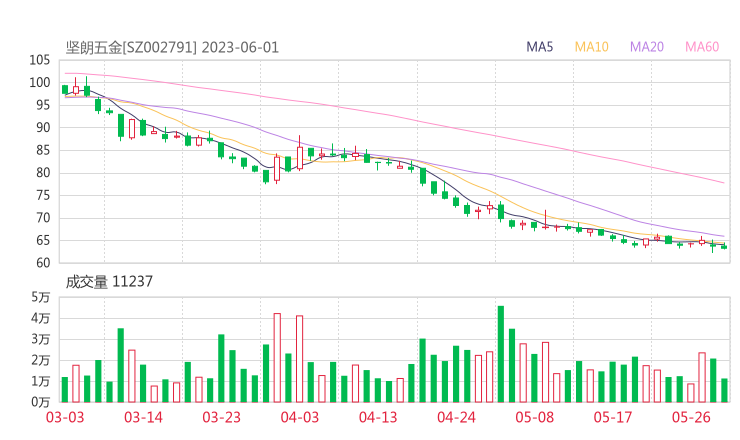The height and width of the screenshot is (440, 740).
Task: Select the MA20 legend label
Action: pos(647,47)
